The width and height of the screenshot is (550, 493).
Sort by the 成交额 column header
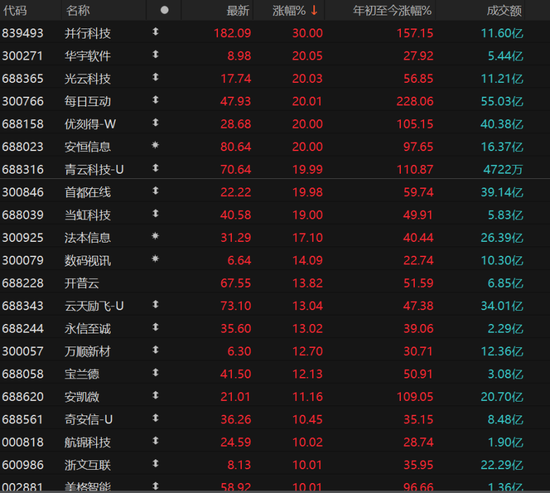coord(504,11)
